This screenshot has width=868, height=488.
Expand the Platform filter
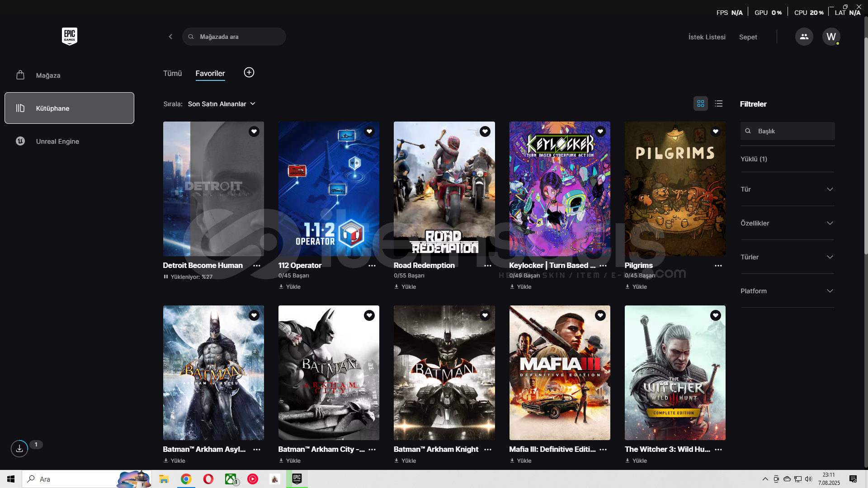pyautogui.click(x=787, y=291)
